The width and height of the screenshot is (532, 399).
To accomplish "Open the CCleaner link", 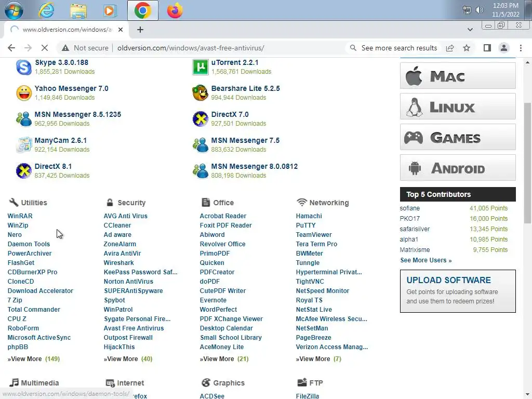I will click(117, 225).
